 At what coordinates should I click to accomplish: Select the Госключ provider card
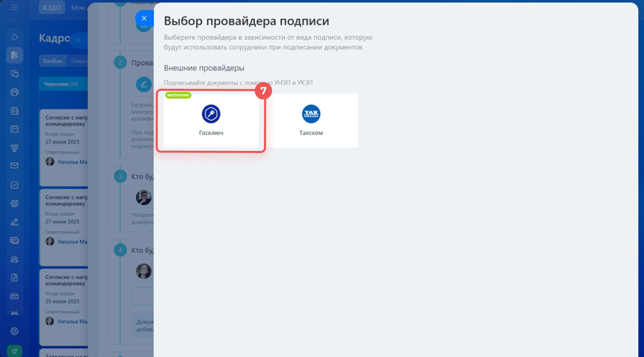click(x=211, y=121)
